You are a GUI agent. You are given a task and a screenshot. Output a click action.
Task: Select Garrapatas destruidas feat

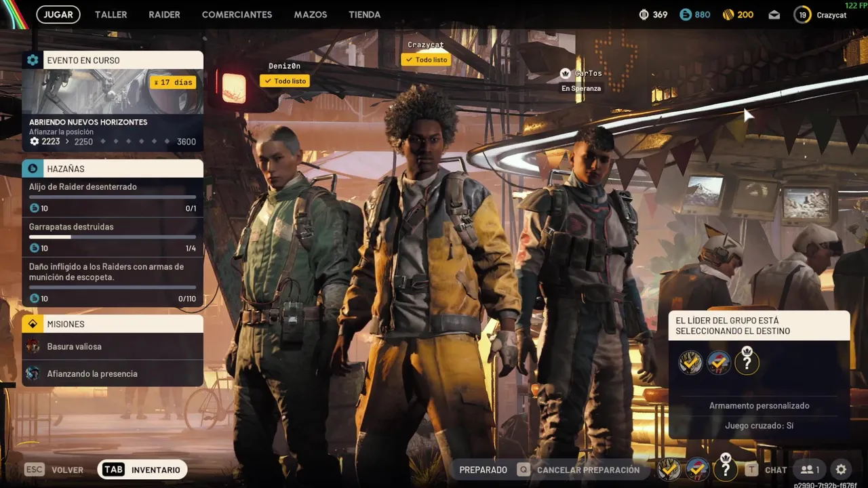coord(113,237)
